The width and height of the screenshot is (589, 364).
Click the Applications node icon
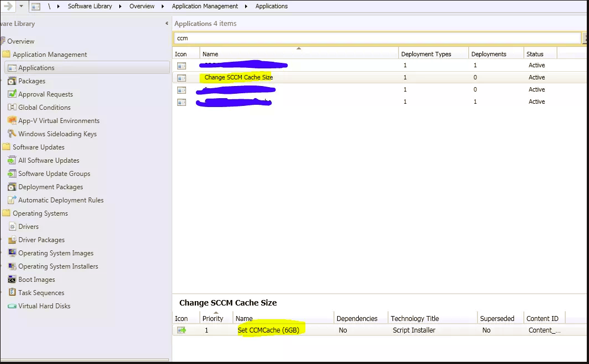[12, 68]
